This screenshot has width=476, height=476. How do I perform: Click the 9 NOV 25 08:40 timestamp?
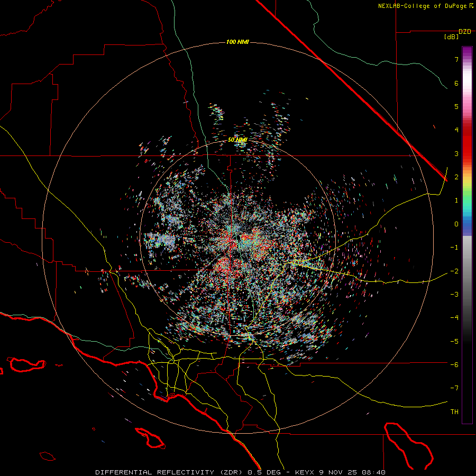click(x=352, y=472)
